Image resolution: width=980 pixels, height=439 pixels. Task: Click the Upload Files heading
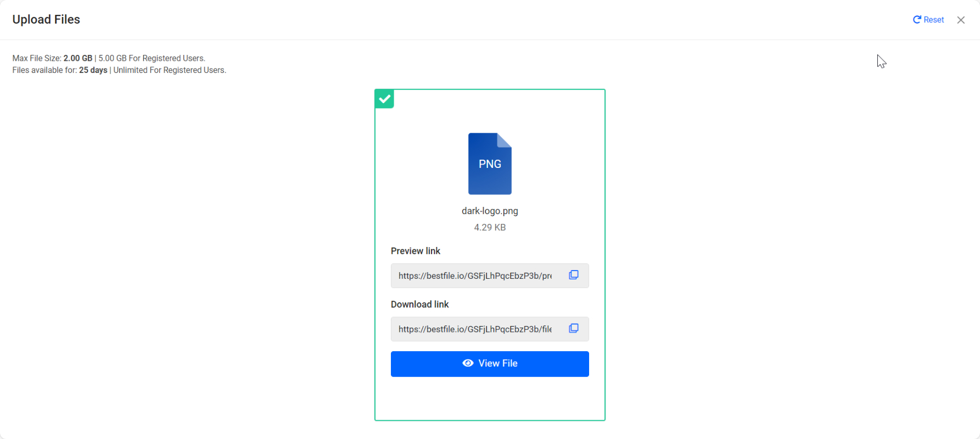[46, 19]
